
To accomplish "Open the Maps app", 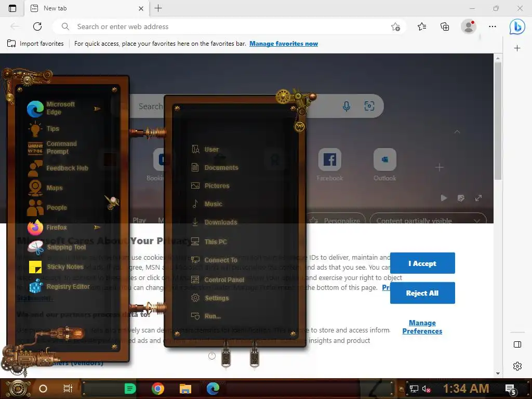I will tap(46, 188).
